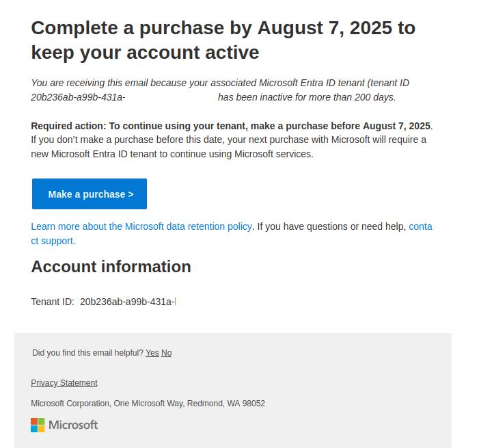This screenshot has width=479, height=448.
Task: Select the Account information heading
Action: (111, 267)
